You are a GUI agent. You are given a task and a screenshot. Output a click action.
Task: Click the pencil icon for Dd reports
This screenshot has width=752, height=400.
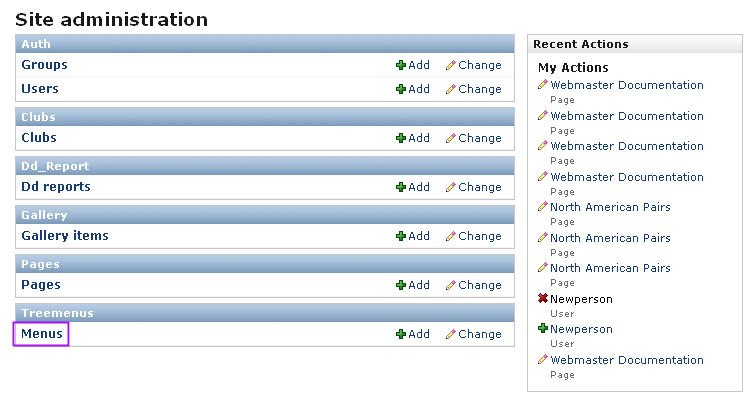pyautogui.click(x=450, y=187)
